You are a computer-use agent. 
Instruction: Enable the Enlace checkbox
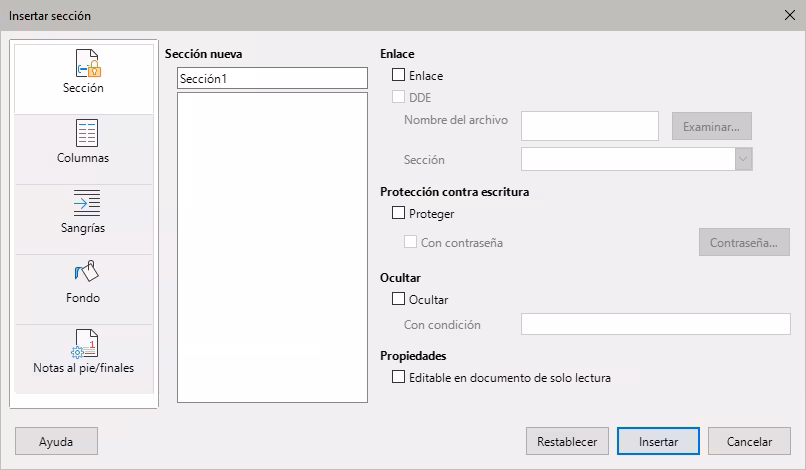398,75
